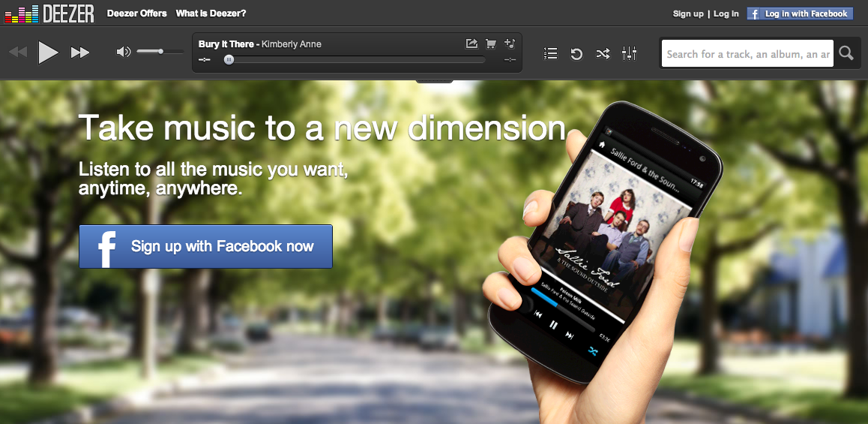This screenshot has width=868, height=424.
Task: Adjust the volume slider handle
Action: click(x=160, y=52)
